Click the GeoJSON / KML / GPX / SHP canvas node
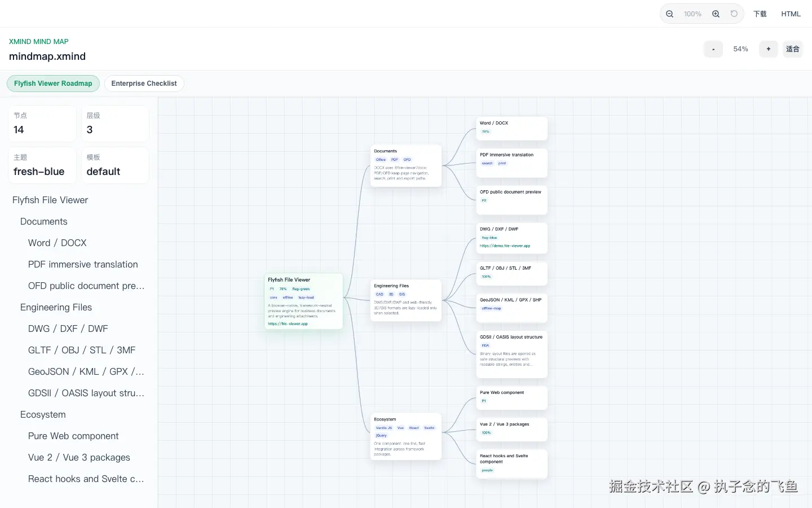Screen dimensions: 812x508 click(512, 308)
